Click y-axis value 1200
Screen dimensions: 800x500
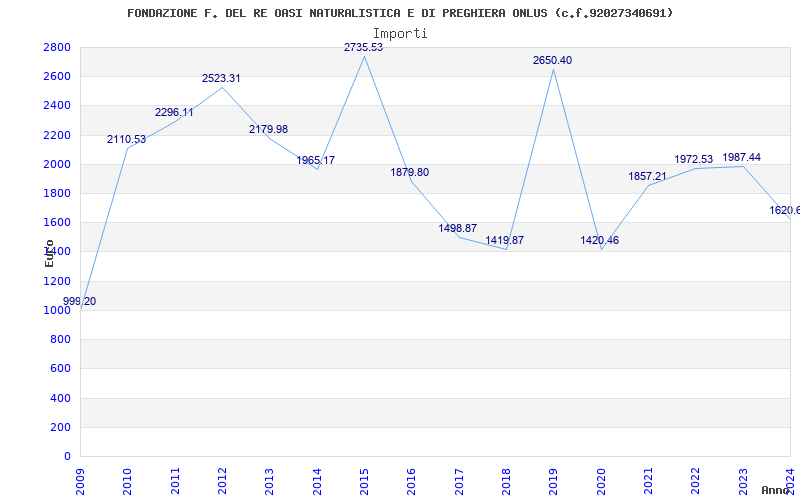(57, 281)
